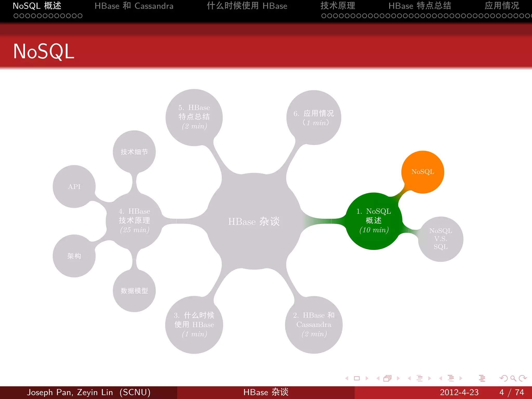Click the footer title HBase 杂谈
The image size is (532, 399).
(266, 392)
